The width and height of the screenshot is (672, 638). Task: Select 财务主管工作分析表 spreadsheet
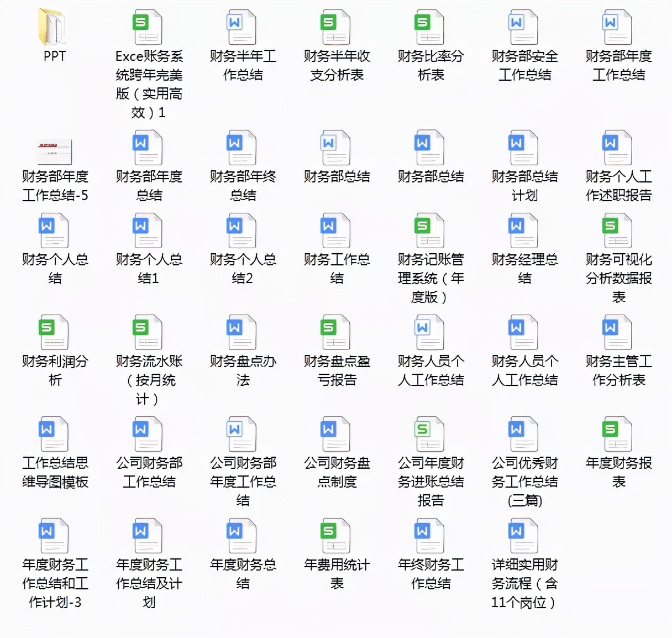(x=617, y=332)
